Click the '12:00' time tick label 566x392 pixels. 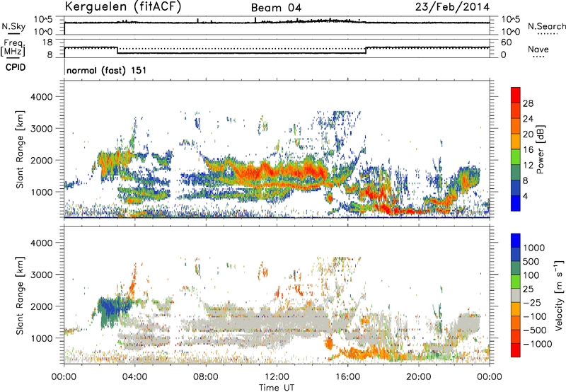(x=277, y=377)
